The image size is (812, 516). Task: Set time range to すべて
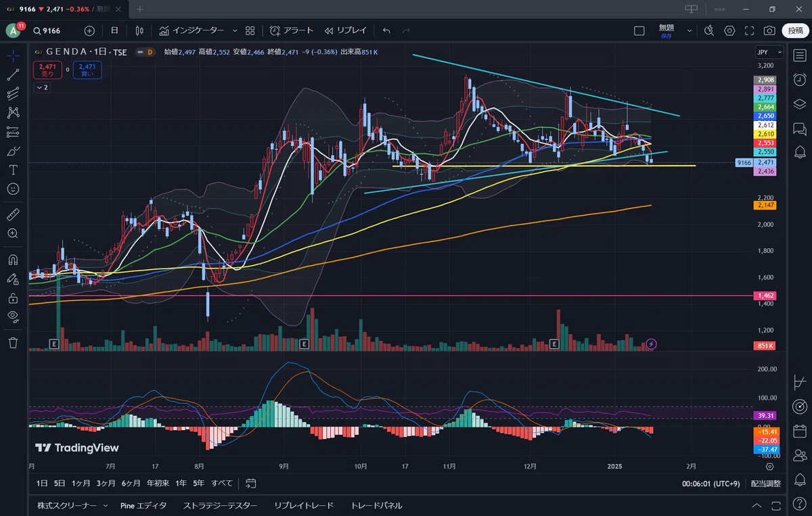222,484
